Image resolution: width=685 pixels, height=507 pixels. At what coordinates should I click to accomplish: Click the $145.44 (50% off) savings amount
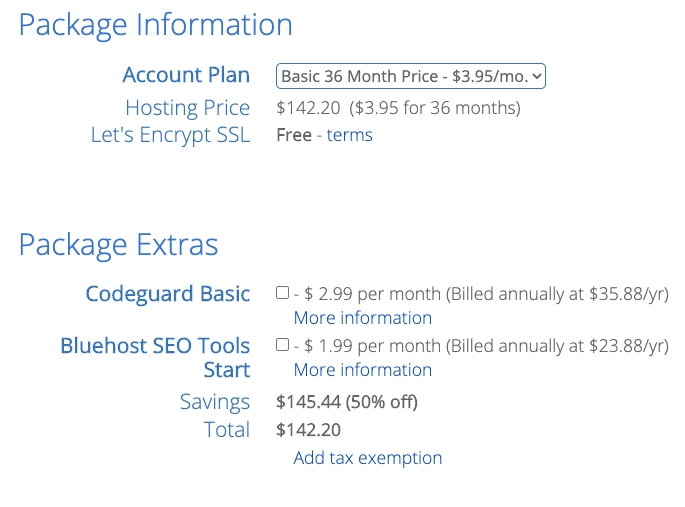point(346,402)
